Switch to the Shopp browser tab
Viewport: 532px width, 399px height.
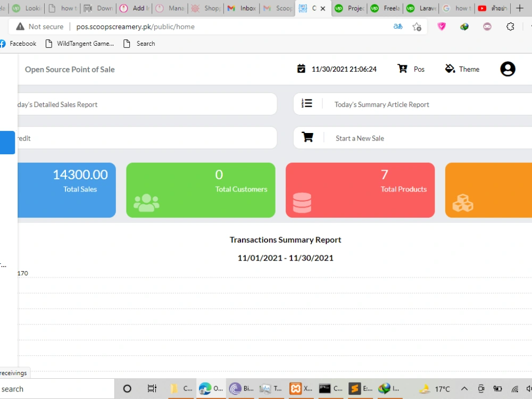pyautogui.click(x=206, y=8)
